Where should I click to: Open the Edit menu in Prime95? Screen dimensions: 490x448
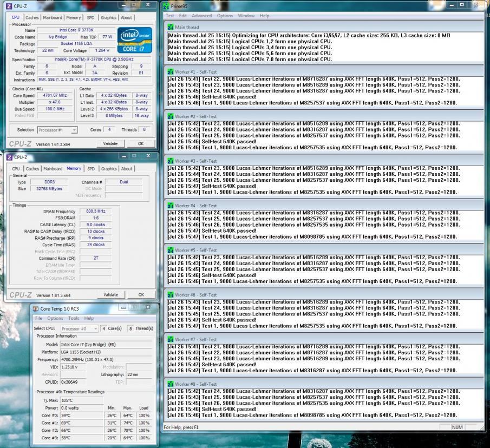pos(183,16)
